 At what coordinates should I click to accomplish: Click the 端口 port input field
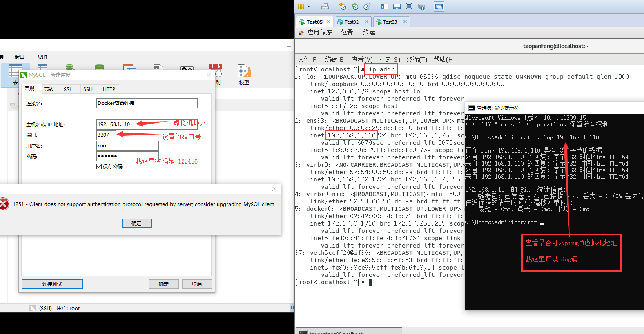pos(106,135)
